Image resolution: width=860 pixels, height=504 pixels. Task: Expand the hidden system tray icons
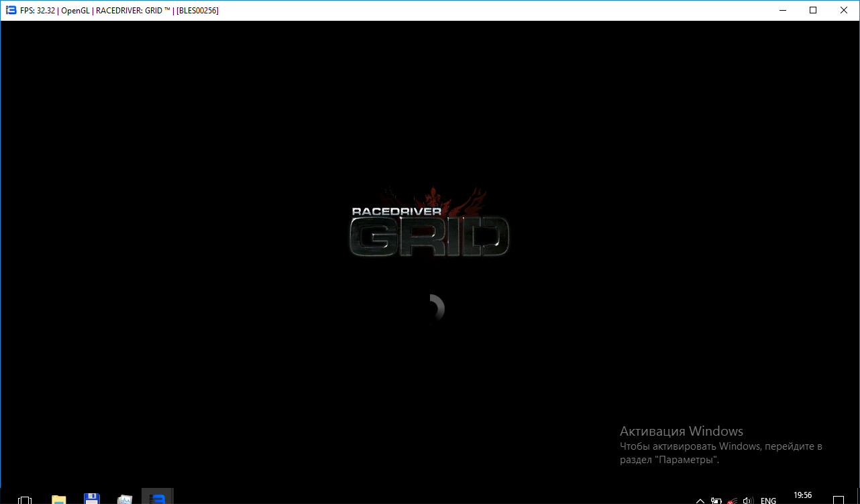coord(700,501)
